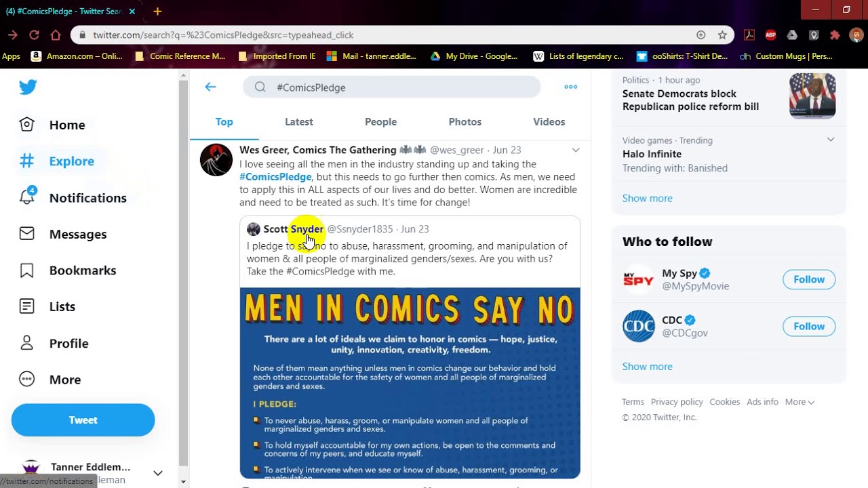Open Notifications via the bell icon
868x488 pixels.
point(27,197)
